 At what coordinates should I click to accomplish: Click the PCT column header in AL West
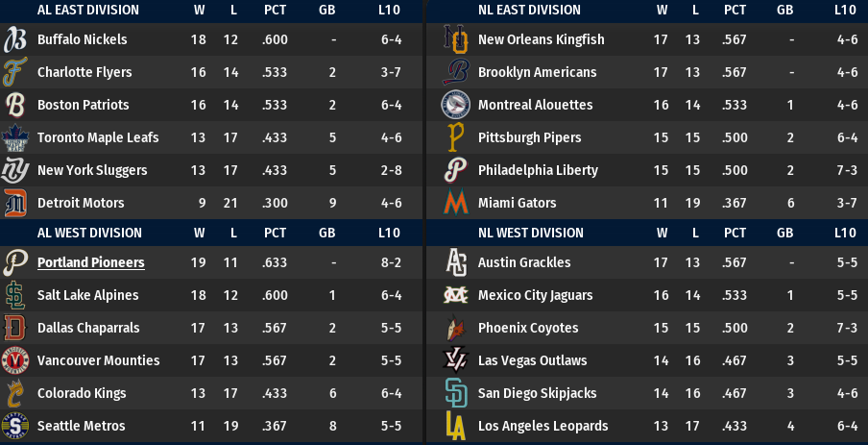pyautogui.click(x=276, y=233)
